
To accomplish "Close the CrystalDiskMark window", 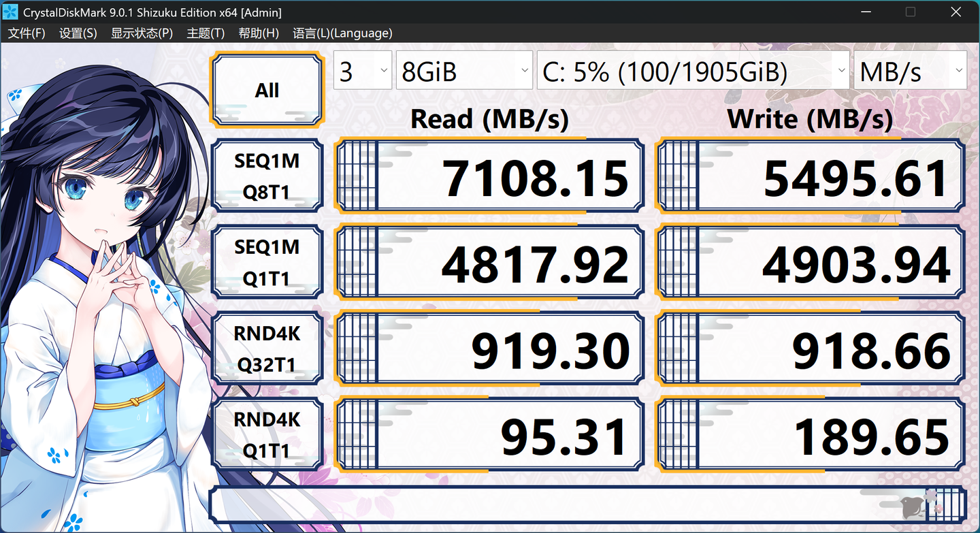I will point(956,12).
